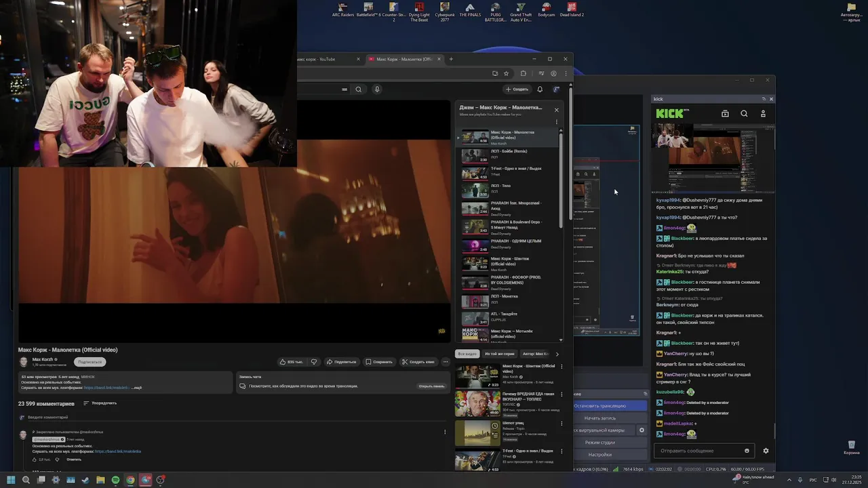Open the Поделиться share dialog
Image resolution: width=868 pixels, height=488 pixels.
[342, 362]
